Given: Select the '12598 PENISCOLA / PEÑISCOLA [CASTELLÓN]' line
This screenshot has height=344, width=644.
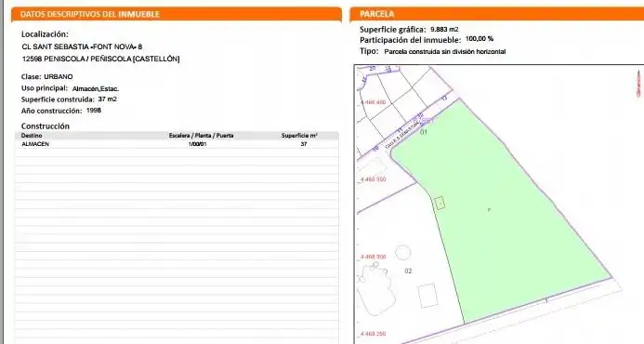Looking at the screenshot, I should (100, 59).
